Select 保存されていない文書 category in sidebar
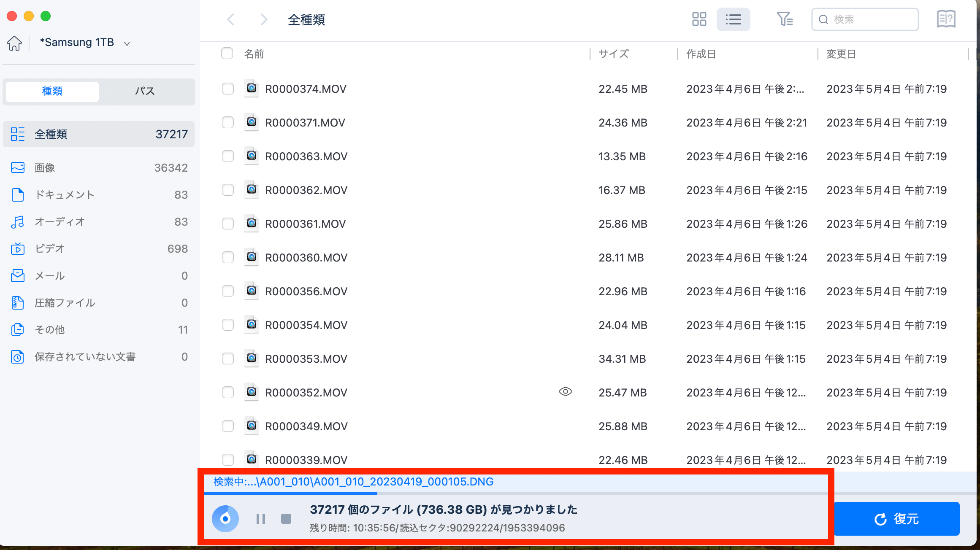 tap(99, 357)
